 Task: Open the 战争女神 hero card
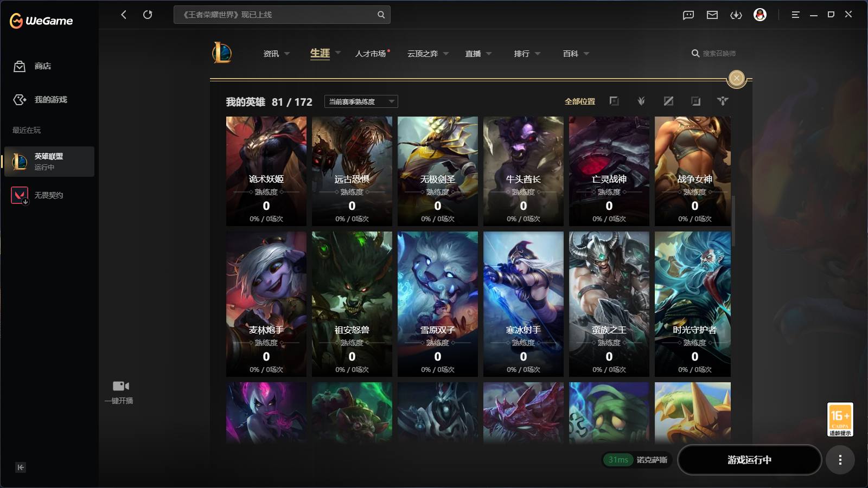[693, 171]
